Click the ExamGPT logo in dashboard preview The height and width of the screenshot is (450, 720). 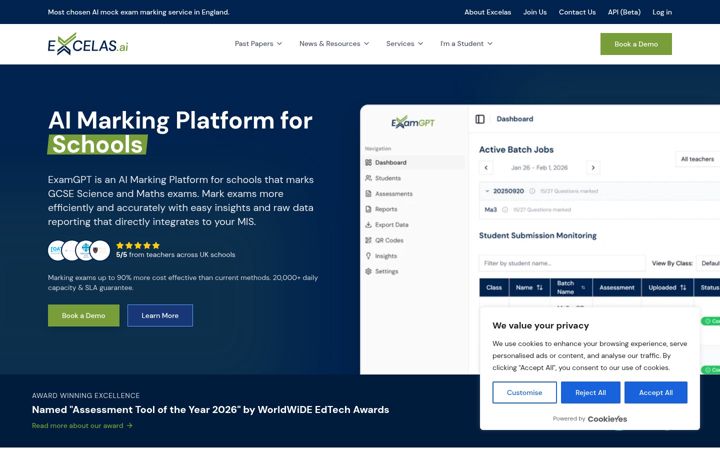click(x=413, y=122)
